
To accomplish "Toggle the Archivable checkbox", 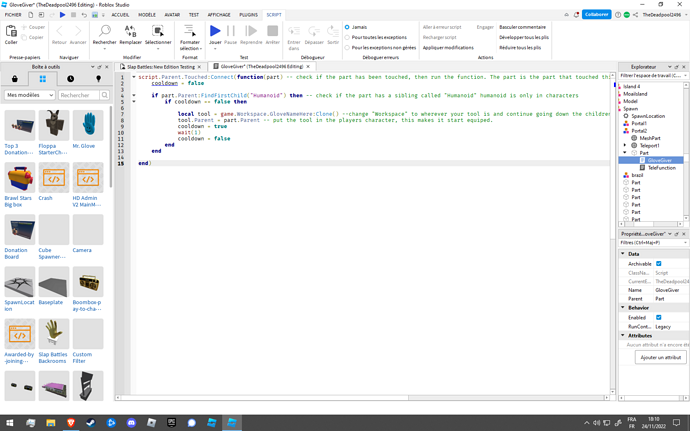I will click(x=658, y=263).
